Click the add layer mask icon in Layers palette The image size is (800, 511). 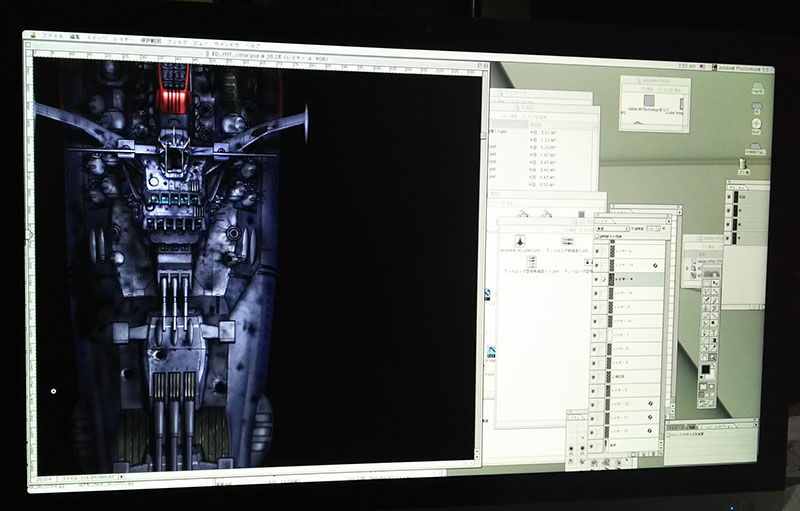coord(633,454)
